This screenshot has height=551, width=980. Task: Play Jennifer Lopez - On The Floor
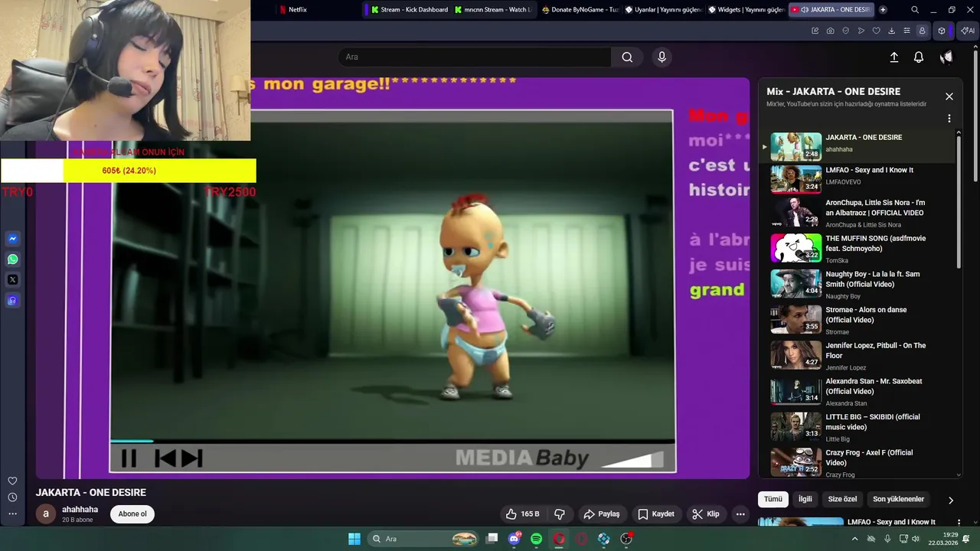pos(857,355)
